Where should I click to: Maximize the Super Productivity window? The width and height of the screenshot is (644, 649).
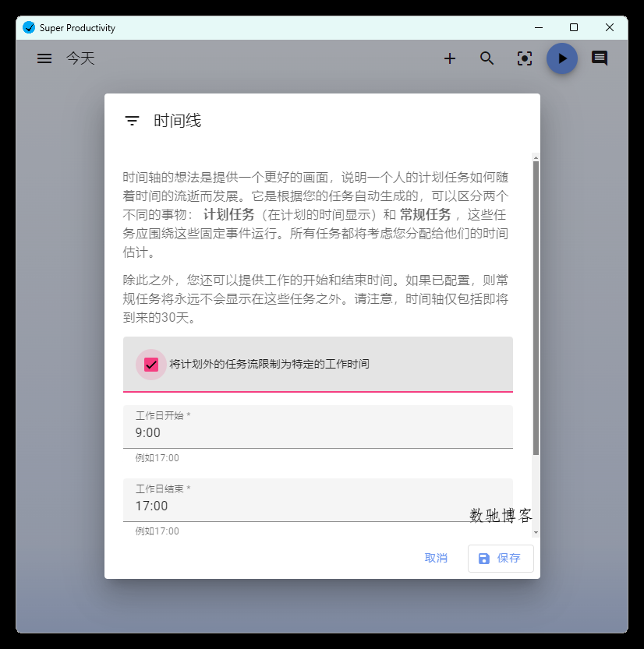(x=574, y=28)
